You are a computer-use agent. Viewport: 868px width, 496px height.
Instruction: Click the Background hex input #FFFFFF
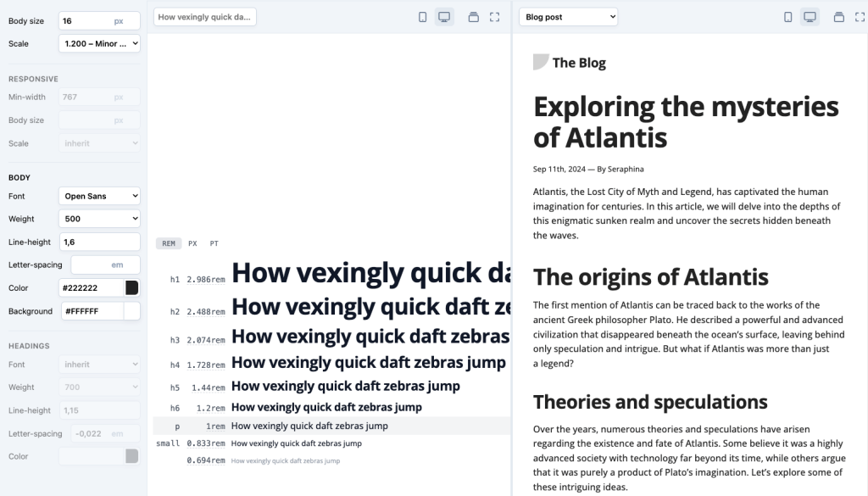92,311
